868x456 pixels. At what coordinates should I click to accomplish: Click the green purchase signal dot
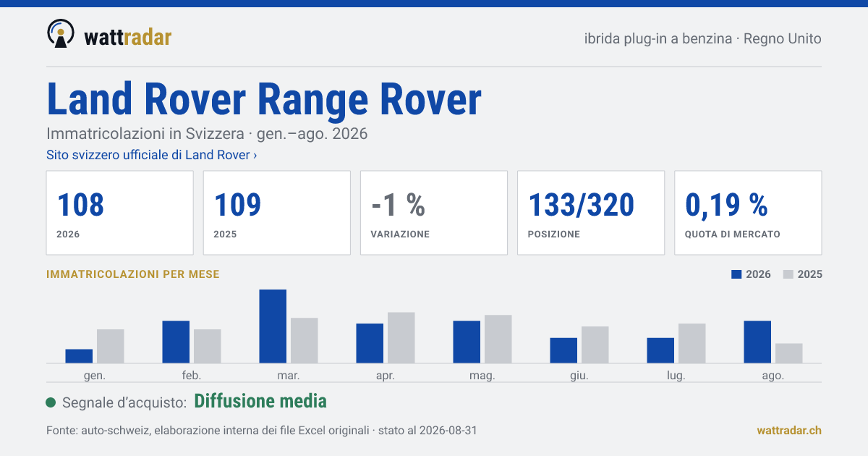[51, 402]
